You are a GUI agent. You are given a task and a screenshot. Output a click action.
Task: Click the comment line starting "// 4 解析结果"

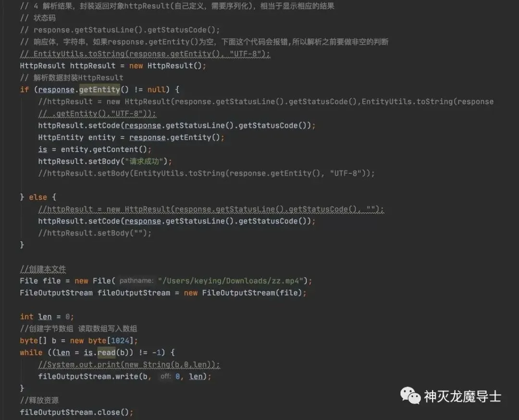pos(177,6)
